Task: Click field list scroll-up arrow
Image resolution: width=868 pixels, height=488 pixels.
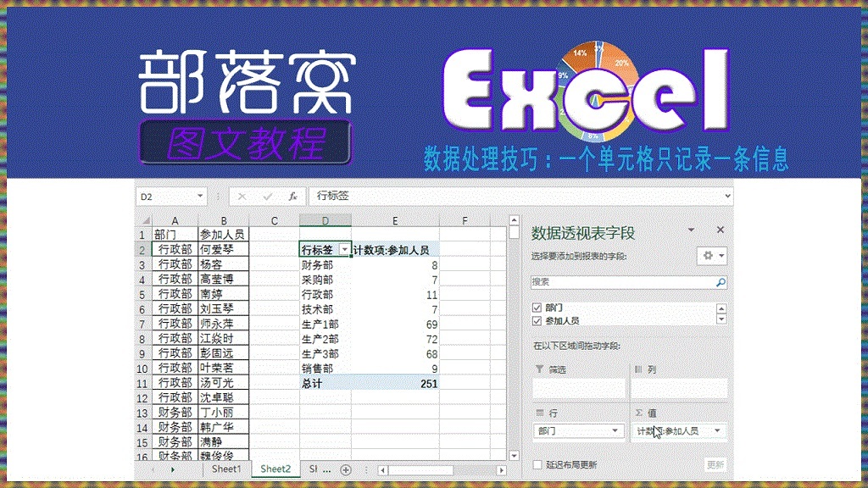Action: 721,308
